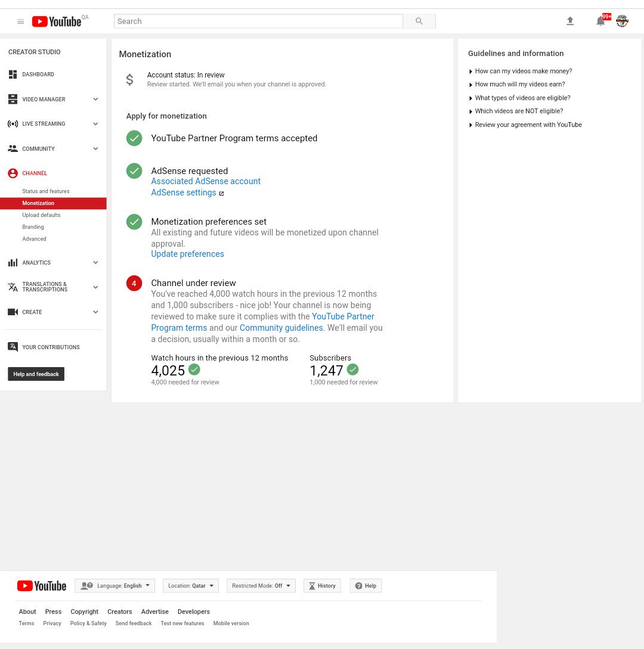
Task: Open the Restricted Mode: Off dropdown
Action: point(261,586)
